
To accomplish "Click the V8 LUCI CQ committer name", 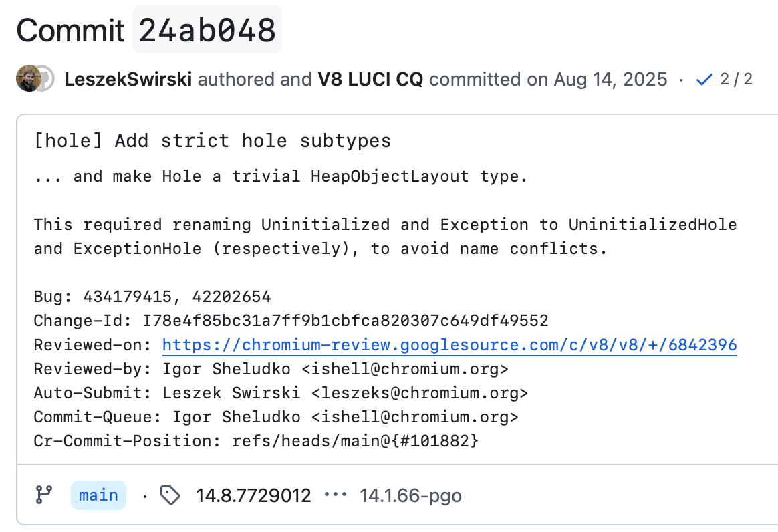I will (x=372, y=79).
